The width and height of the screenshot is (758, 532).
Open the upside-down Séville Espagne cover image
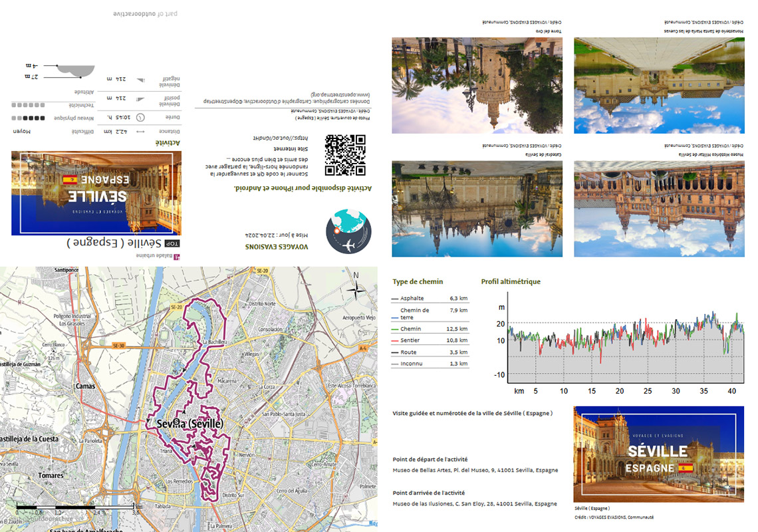click(96, 193)
